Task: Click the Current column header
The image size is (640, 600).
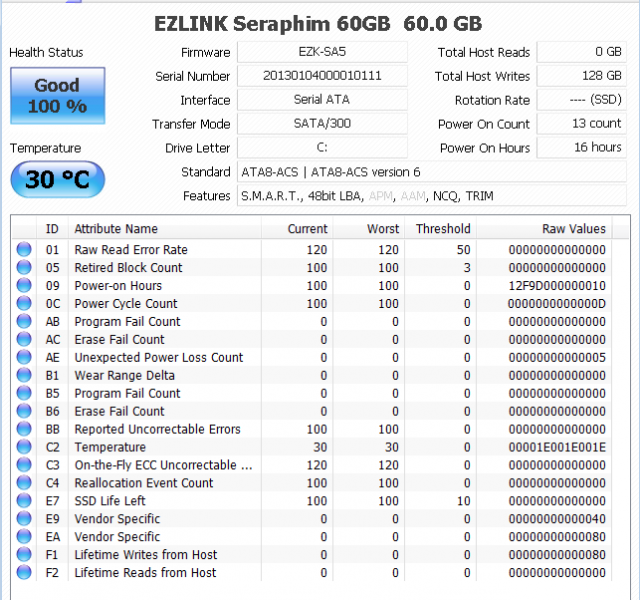Action: 297,229
